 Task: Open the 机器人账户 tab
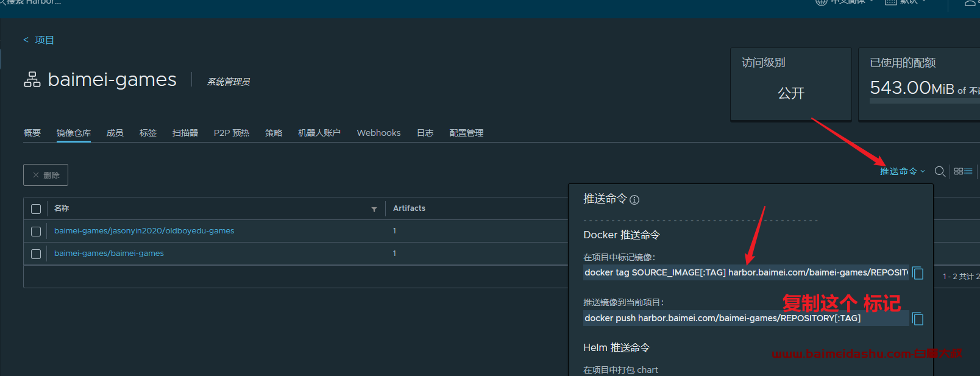tap(319, 133)
